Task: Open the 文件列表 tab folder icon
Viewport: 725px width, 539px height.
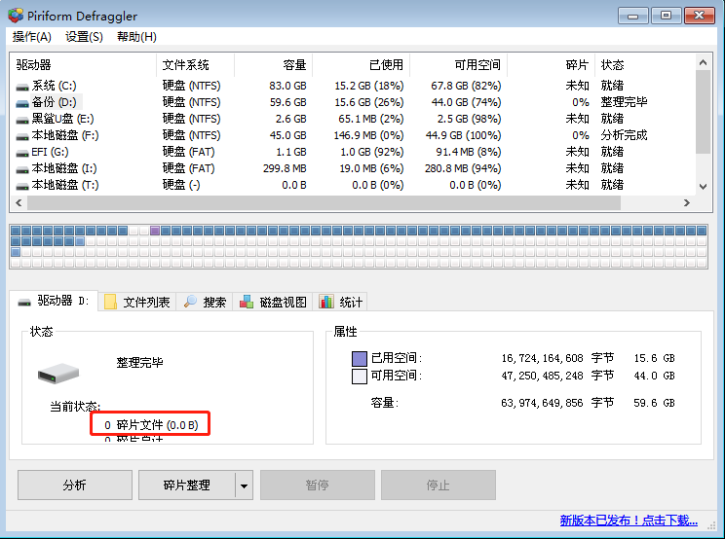Action: pos(111,302)
